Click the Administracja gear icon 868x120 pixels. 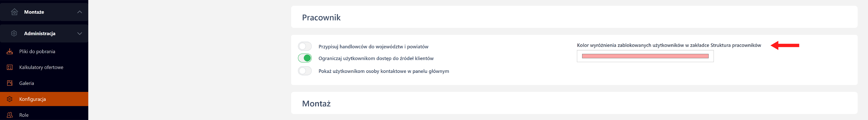14,34
